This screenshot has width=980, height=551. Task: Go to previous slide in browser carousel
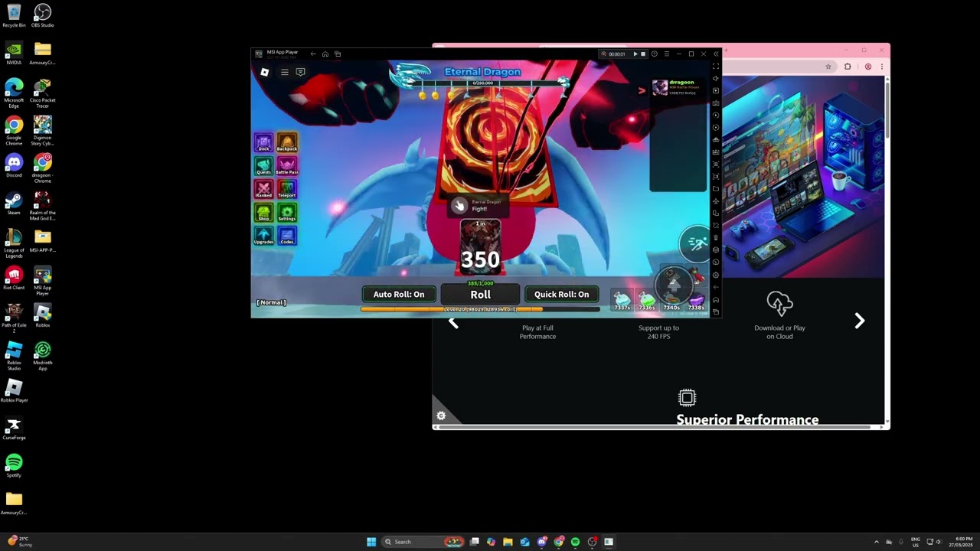tap(454, 323)
